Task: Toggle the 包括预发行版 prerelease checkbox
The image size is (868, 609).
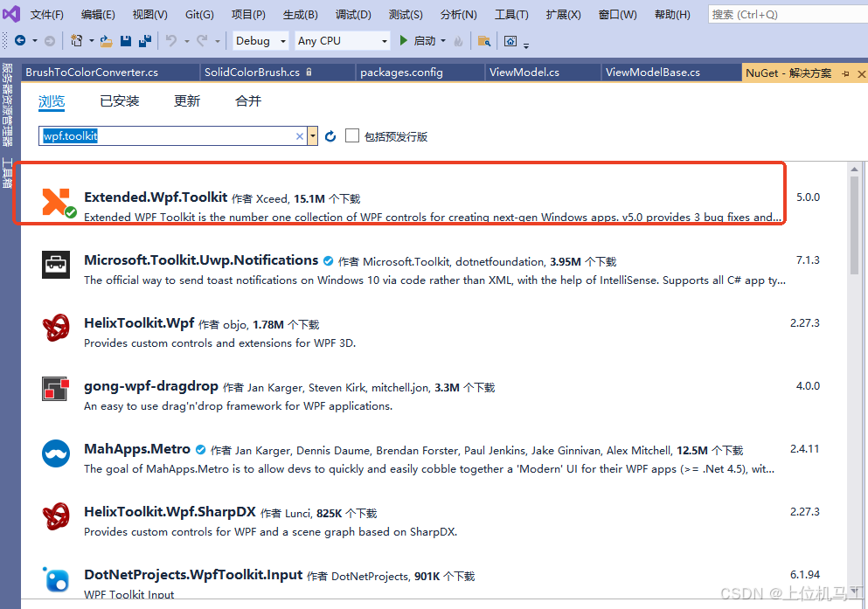Action: (x=352, y=135)
